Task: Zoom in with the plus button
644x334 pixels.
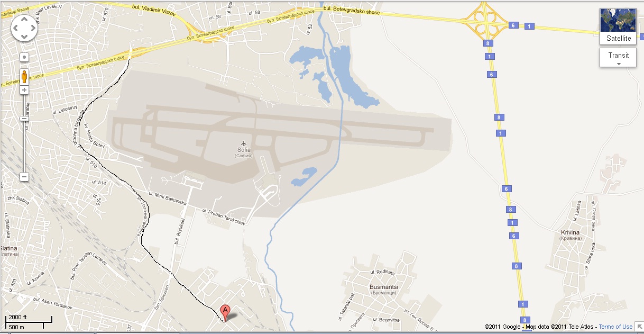Action: tap(24, 91)
